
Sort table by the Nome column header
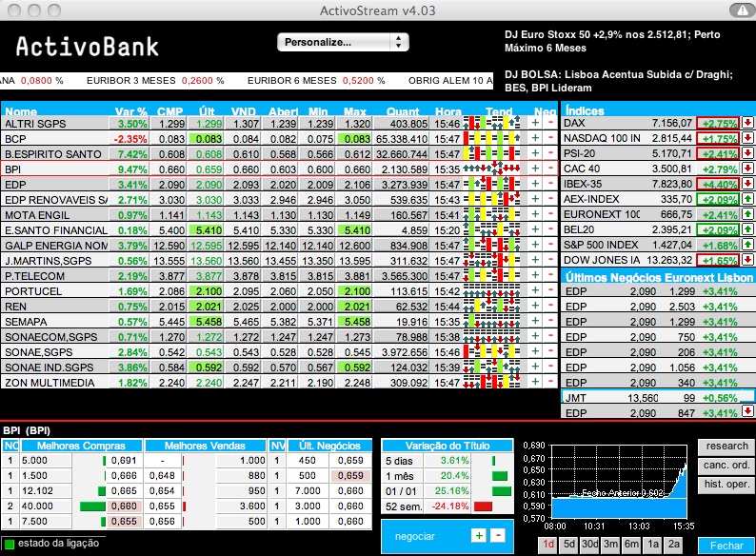21,111
